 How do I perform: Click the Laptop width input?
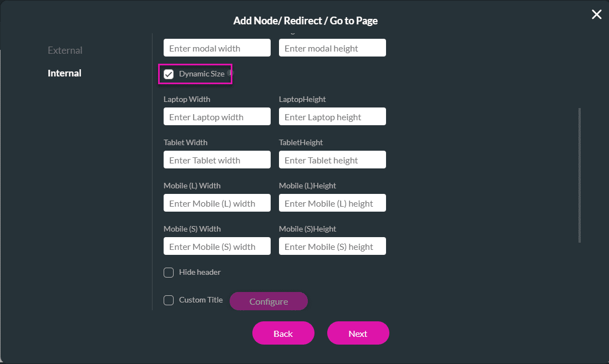(217, 117)
